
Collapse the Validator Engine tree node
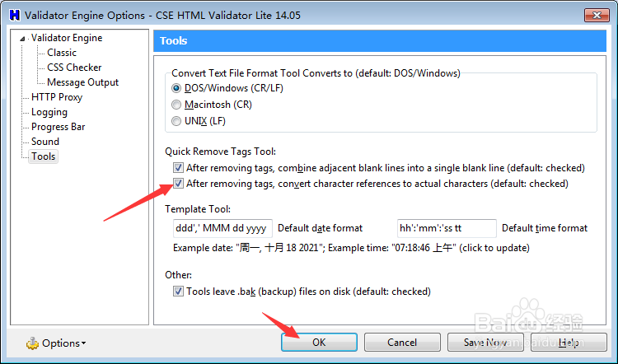23,38
